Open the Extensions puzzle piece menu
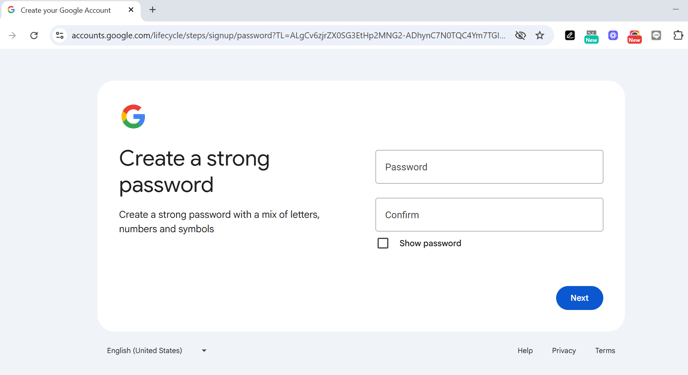Image resolution: width=688 pixels, height=375 pixels. (x=678, y=36)
